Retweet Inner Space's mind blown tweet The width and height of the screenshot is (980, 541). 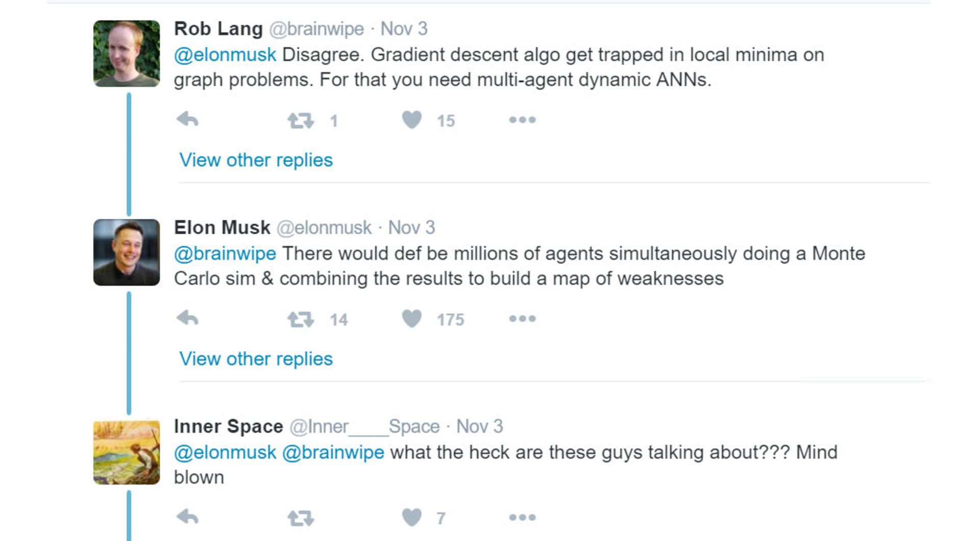(301, 518)
